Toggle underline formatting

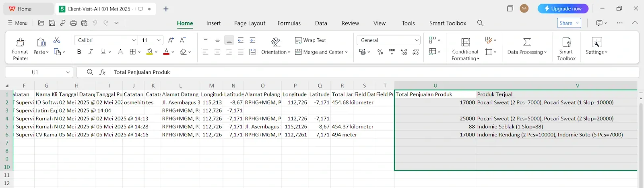tap(103, 52)
